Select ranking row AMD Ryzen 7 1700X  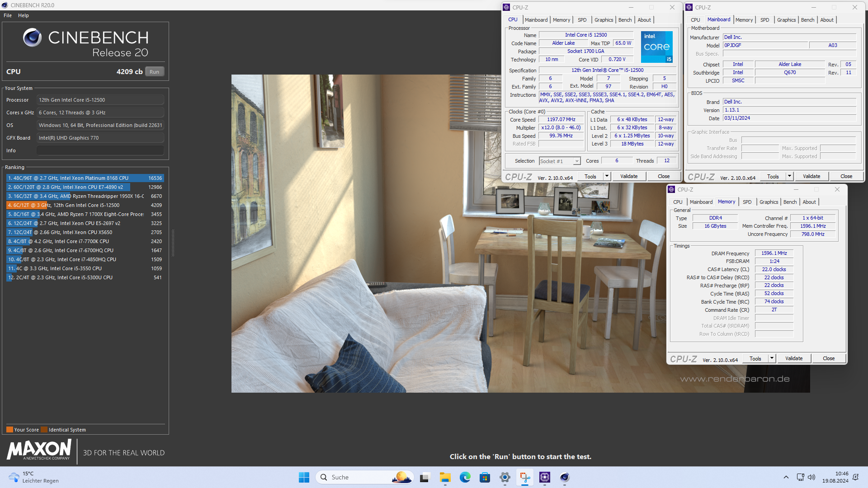(85, 214)
